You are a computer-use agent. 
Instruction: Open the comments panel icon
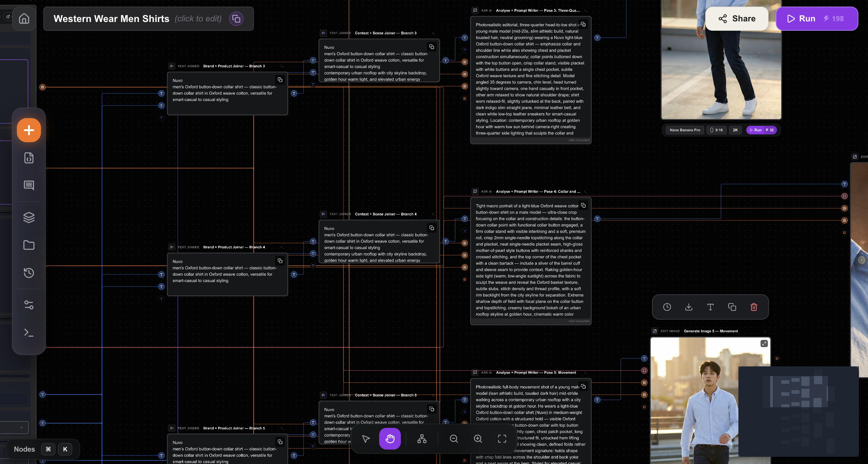[x=29, y=185]
